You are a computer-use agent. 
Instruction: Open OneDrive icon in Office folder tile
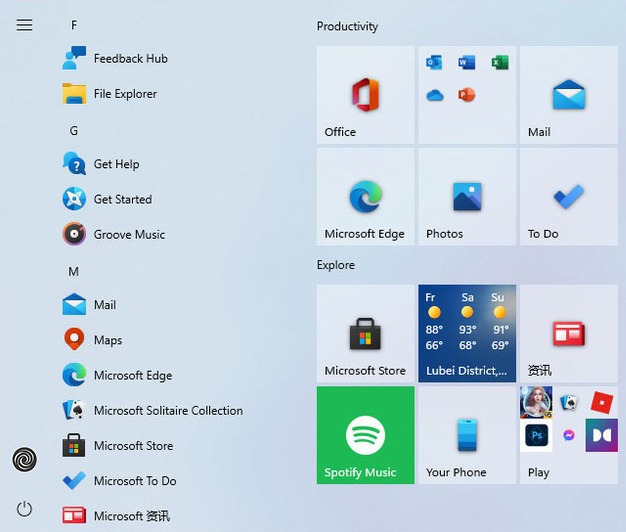(x=434, y=95)
